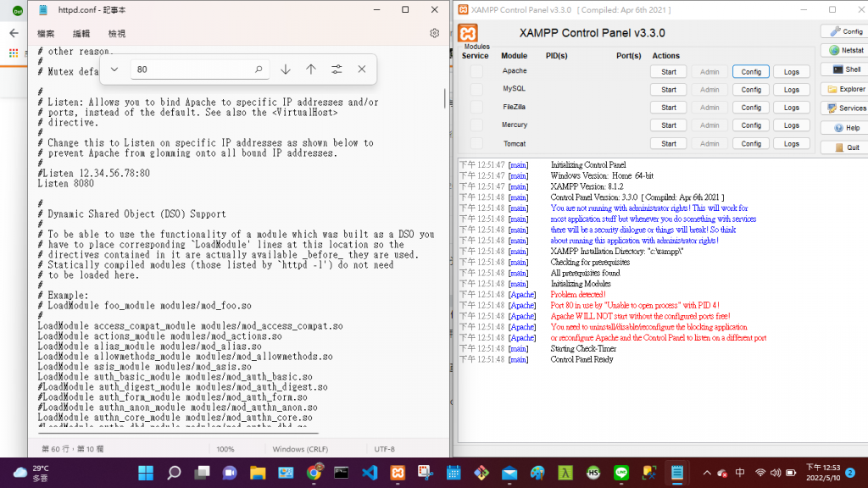Start the Apache module
This screenshot has width=868, height=488.
(x=669, y=72)
